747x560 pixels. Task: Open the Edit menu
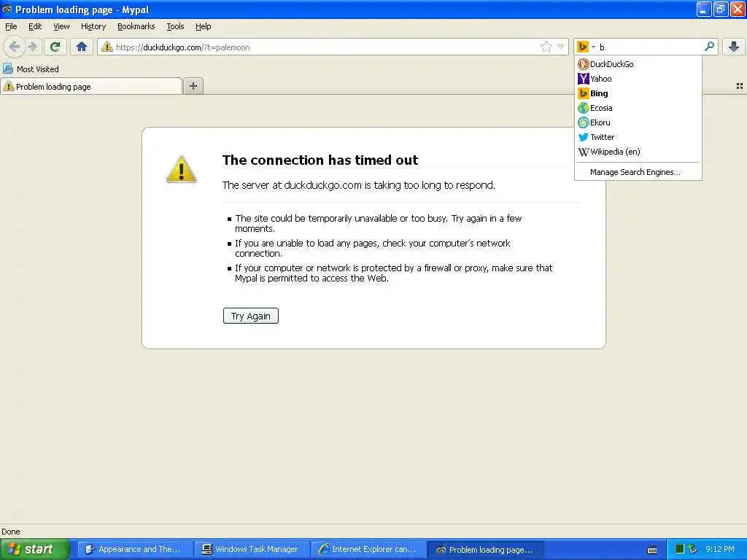click(x=35, y=26)
